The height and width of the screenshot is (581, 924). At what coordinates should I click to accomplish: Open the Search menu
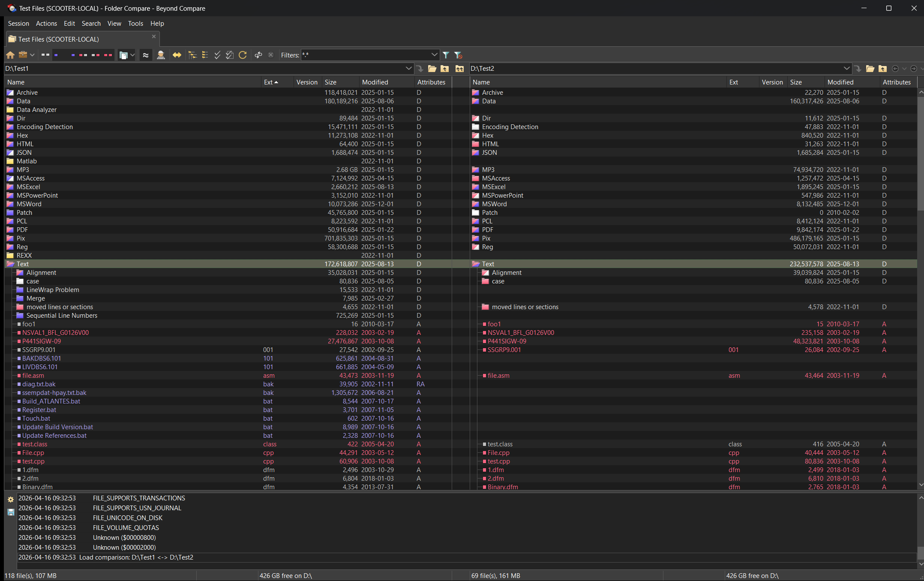pyautogui.click(x=91, y=24)
